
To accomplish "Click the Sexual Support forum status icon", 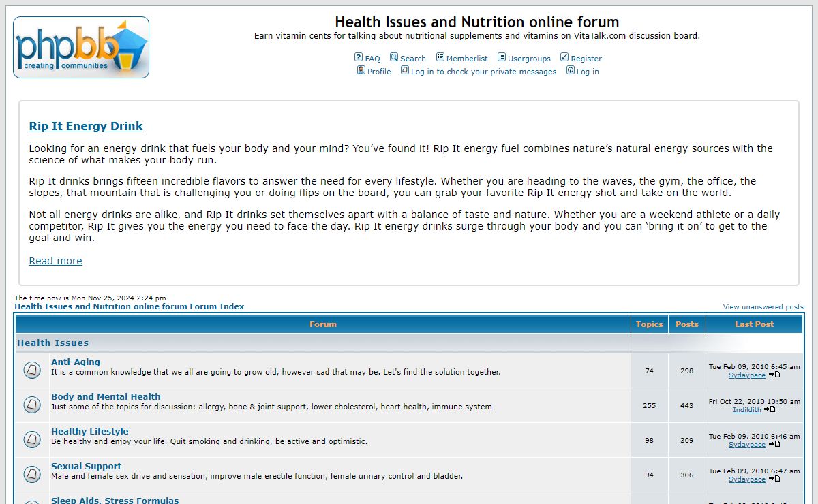I will point(32,475).
